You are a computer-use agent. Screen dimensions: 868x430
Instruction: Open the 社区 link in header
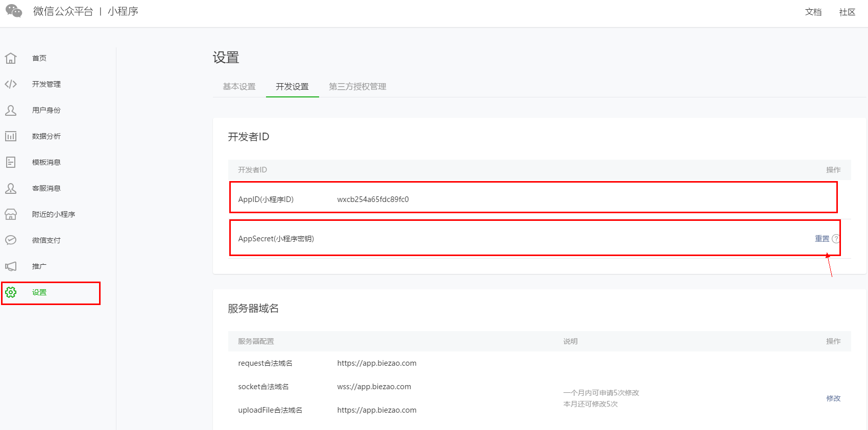[847, 12]
